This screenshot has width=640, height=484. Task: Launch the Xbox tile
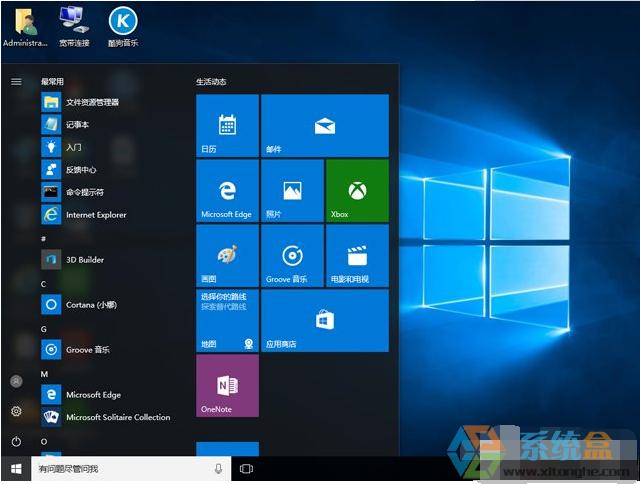(x=357, y=190)
